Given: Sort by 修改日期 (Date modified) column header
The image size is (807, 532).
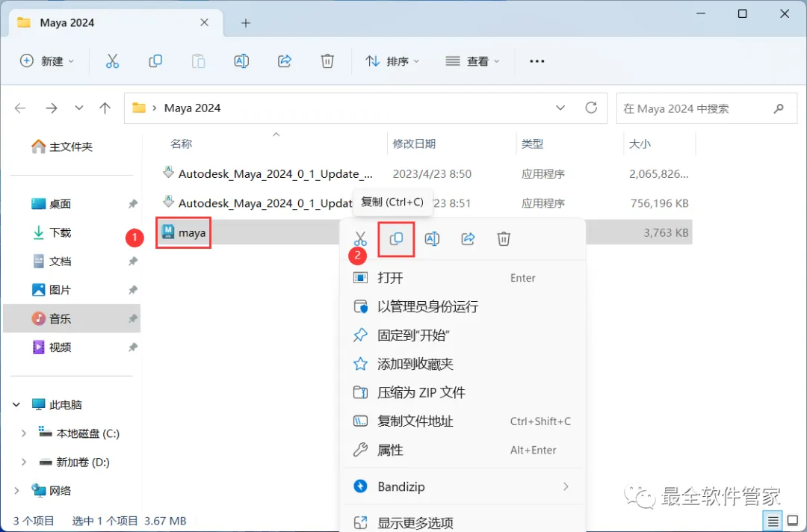Looking at the screenshot, I should click(x=414, y=144).
